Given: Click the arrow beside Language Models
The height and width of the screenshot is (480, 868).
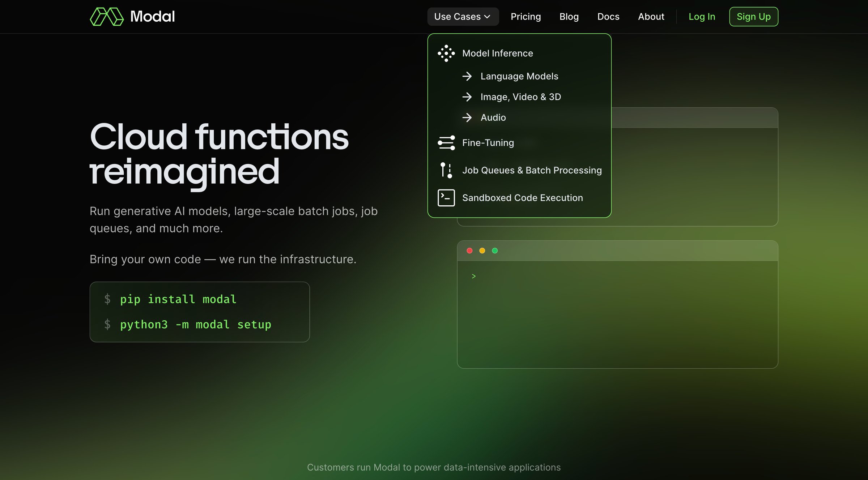Looking at the screenshot, I should click(x=467, y=76).
